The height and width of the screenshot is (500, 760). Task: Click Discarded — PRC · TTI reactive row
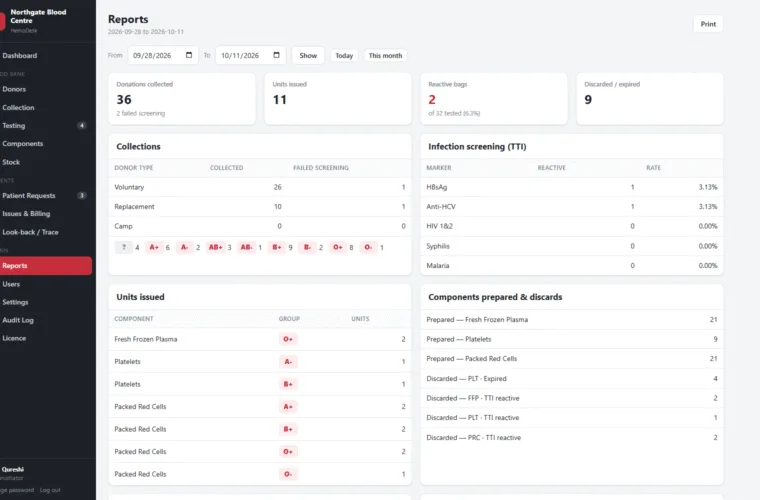click(x=571, y=438)
